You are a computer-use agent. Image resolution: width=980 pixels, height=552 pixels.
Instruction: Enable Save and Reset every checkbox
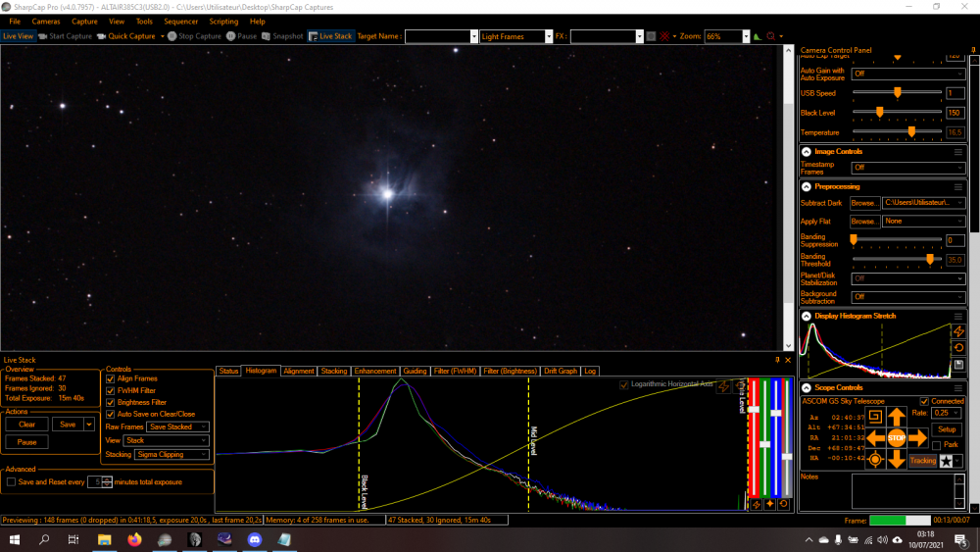pos(11,482)
